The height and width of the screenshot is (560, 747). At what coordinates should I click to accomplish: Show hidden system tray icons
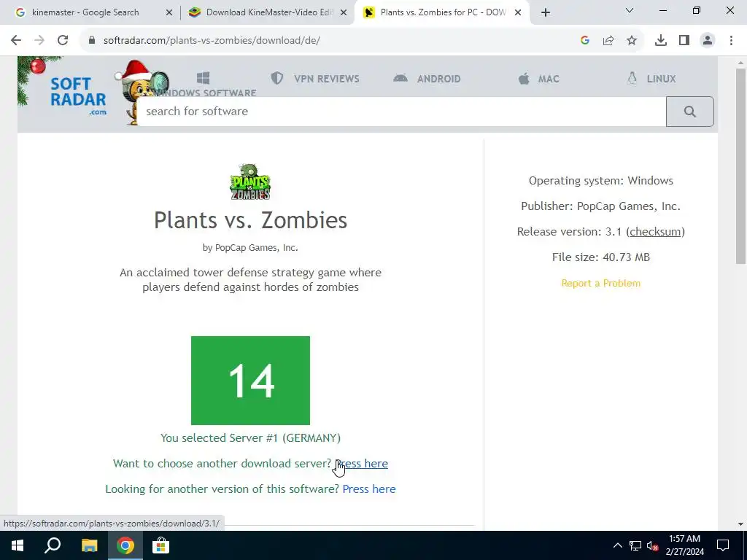tap(617, 545)
